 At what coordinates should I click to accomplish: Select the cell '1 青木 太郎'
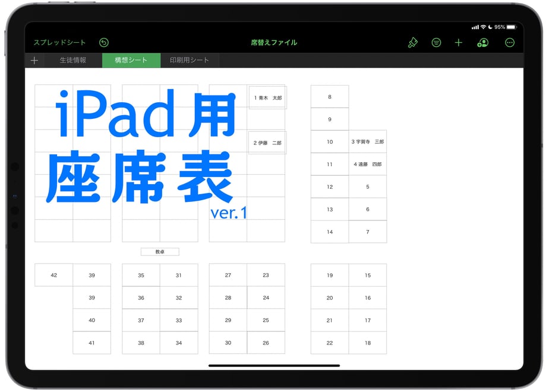[x=268, y=97]
